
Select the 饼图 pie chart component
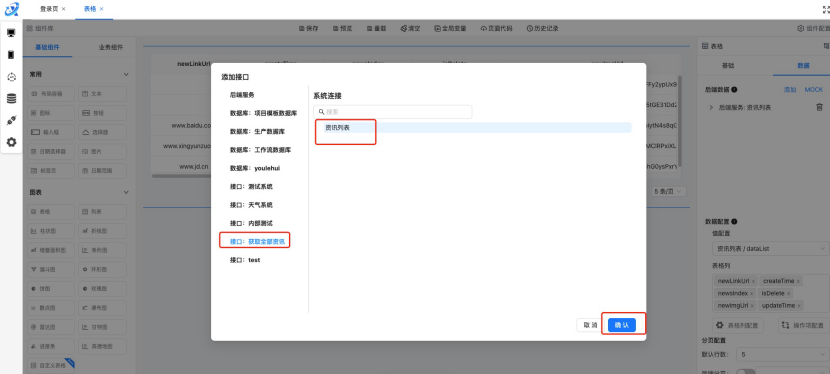point(51,289)
